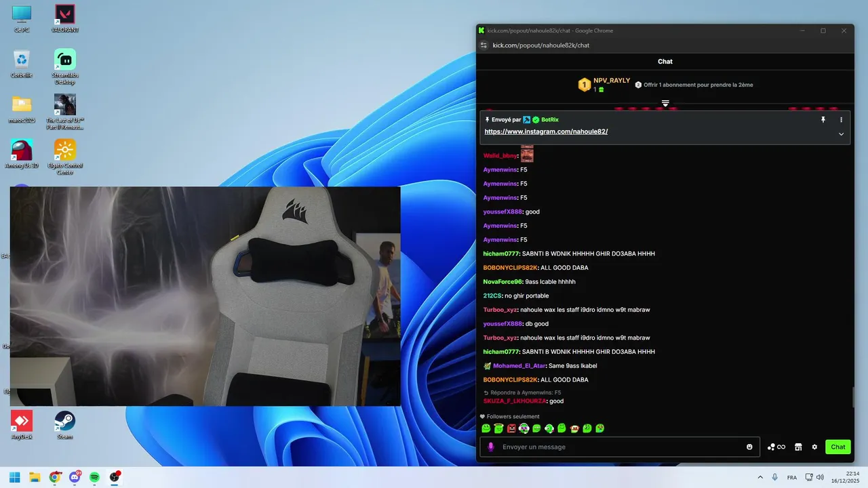Click 'Followers seulement' chat mode label
This screenshot has height=488, width=868.
coord(513,416)
